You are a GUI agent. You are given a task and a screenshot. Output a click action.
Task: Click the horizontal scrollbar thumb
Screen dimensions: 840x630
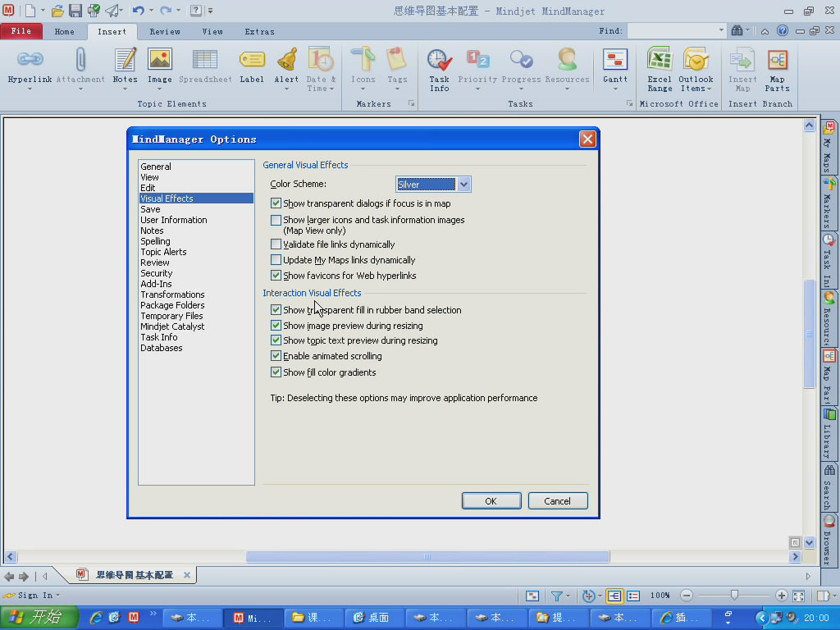[x=427, y=557]
